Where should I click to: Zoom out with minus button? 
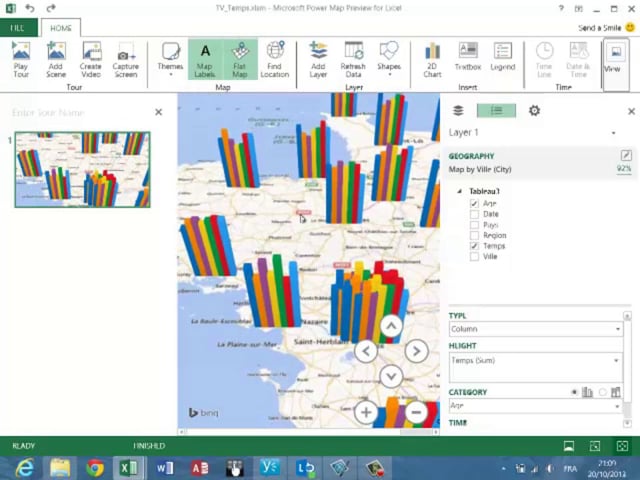click(416, 412)
